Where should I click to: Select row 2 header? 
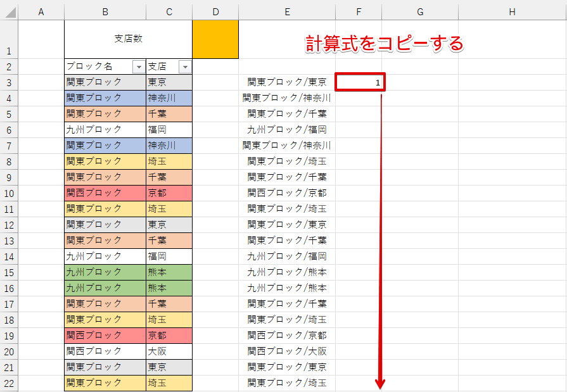(9, 67)
